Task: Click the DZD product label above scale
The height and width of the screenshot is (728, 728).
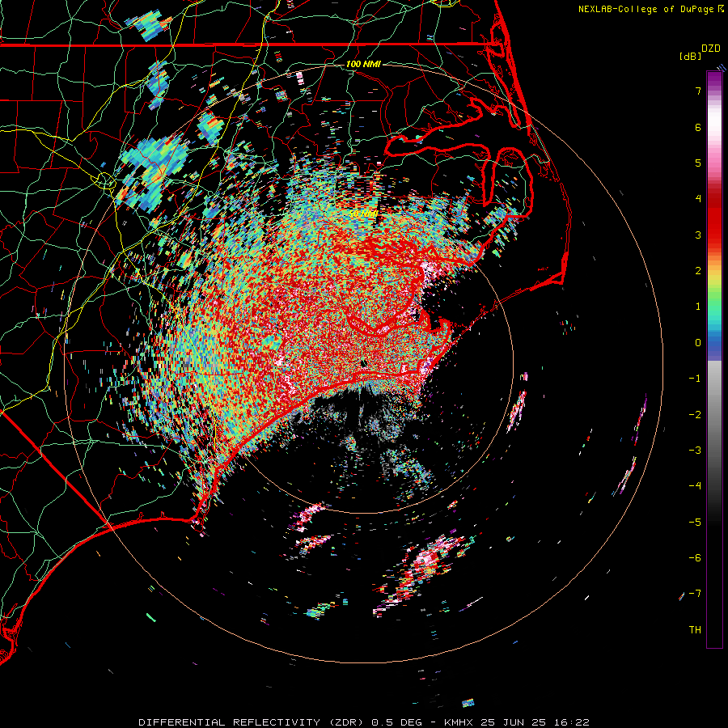Action: tap(711, 49)
